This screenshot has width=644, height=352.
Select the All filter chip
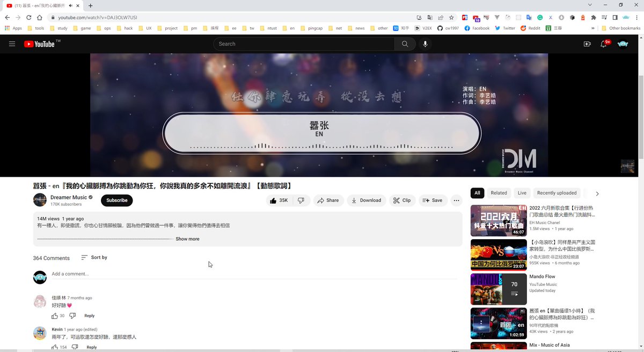477,192
